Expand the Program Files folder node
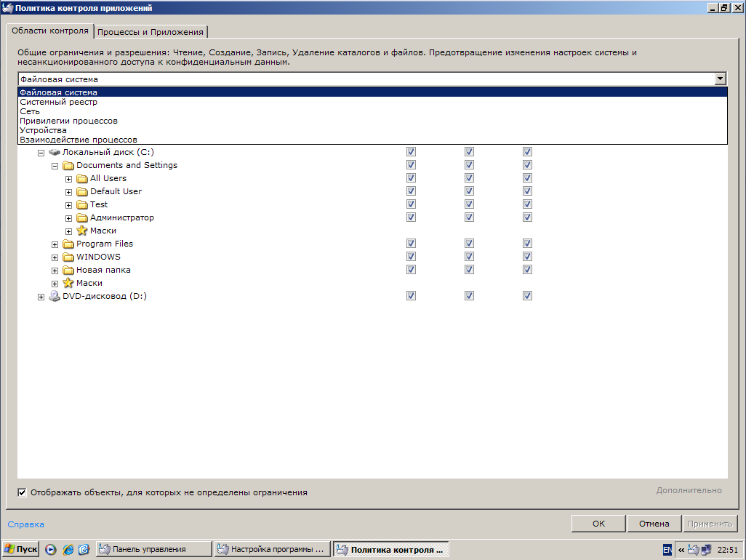Screen dimensions: 746x560 [x=55, y=244]
